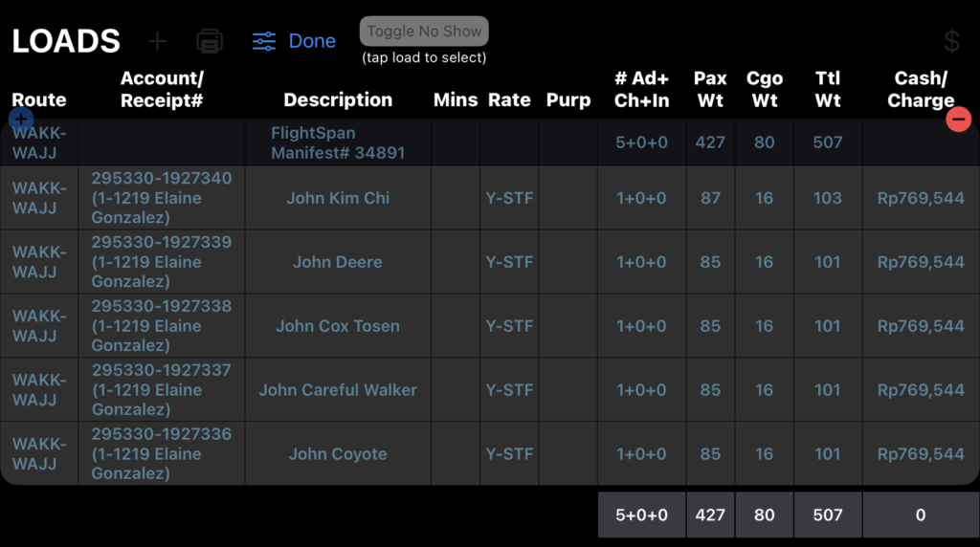Viewport: 980px width, 547px height.
Task: Tap the red minus delete circle
Action: [x=958, y=120]
